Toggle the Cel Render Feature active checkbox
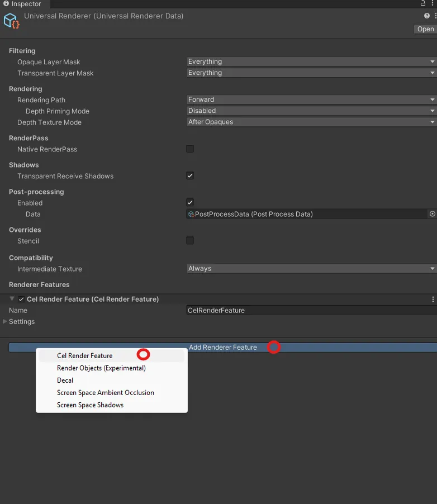The width and height of the screenshot is (437, 504). (21, 299)
